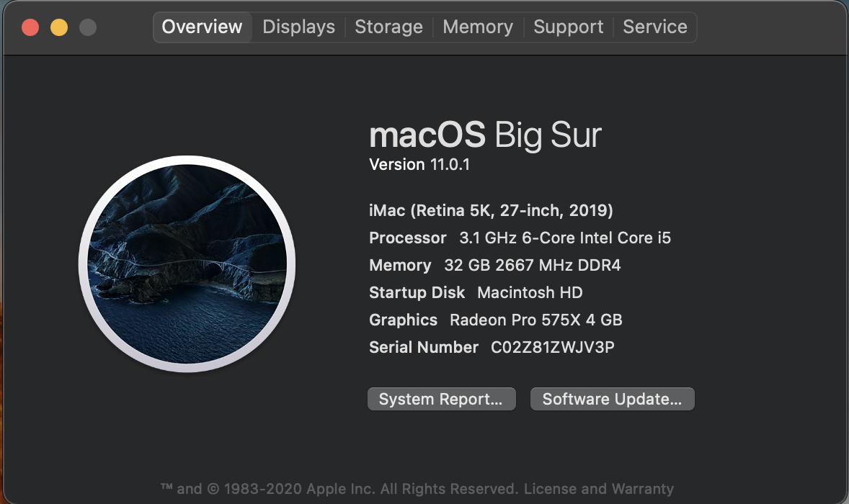Image resolution: width=849 pixels, height=504 pixels.
Task: Select the Storage tab
Action: [x=388, y=27]
